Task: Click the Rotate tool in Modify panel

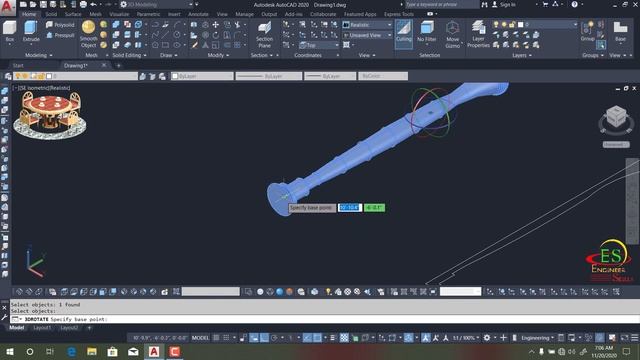Action: pos(216,35)
